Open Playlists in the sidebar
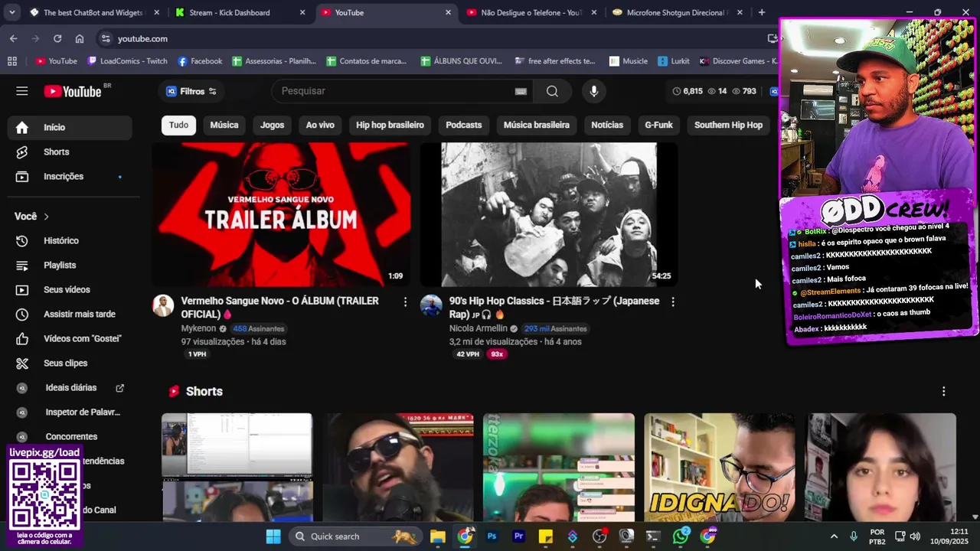This screenshot has height=551, width=980. [x=70, y=266]
